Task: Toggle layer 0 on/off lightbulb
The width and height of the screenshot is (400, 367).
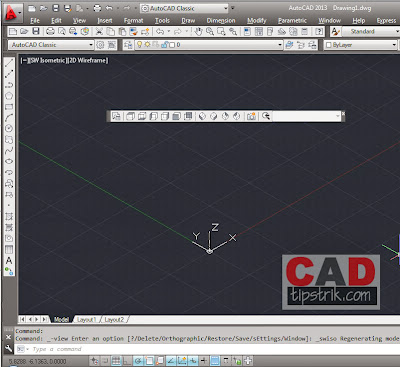Action: point(140,44)
